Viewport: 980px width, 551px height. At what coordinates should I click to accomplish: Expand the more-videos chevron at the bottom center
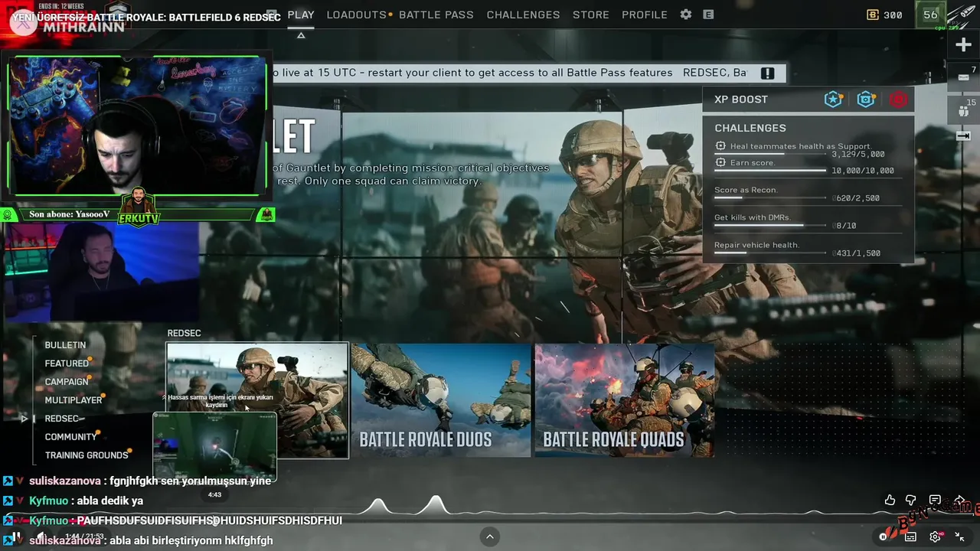pos(490,536)
